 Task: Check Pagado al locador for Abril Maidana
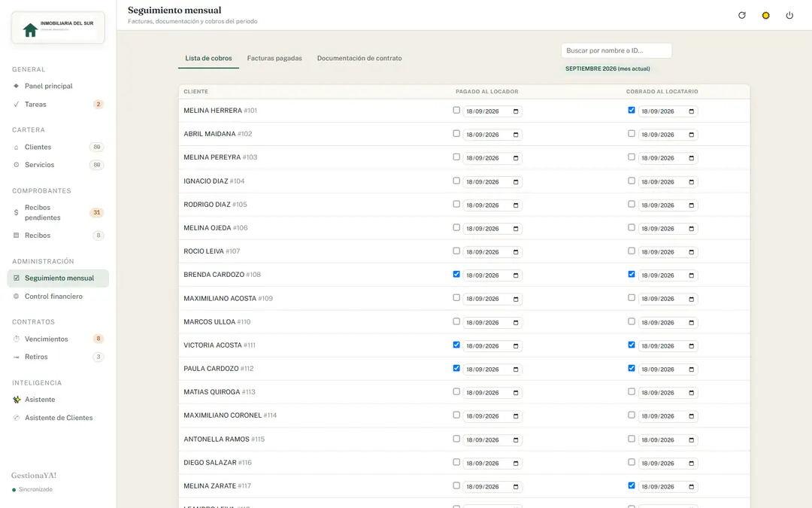point(456,133)
